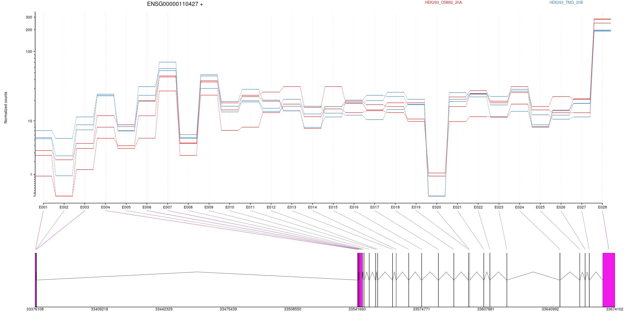Click genomic coordinate 33508550
Viewport: 644px width, 322px height.
click(292, 309)
